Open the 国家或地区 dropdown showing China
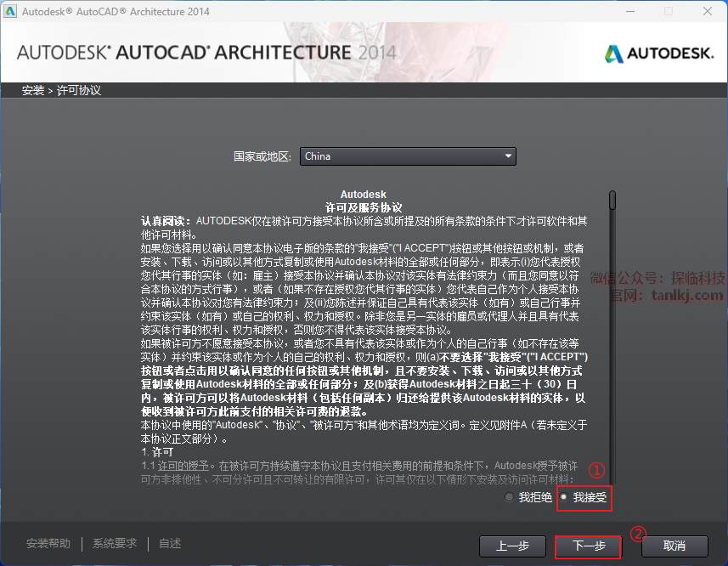Viewport: 728px width, 566px height. click(408, 156)
